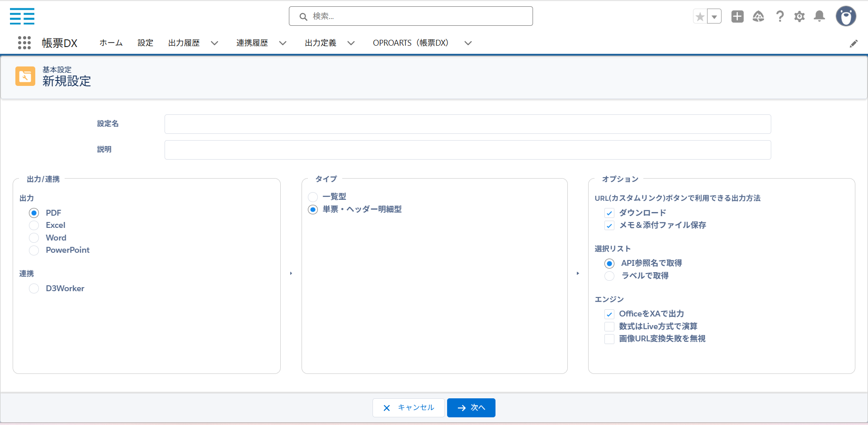Expand the 出力定義 tab chevron
This screenshot has height=425, width=868.
pos(351,43)
